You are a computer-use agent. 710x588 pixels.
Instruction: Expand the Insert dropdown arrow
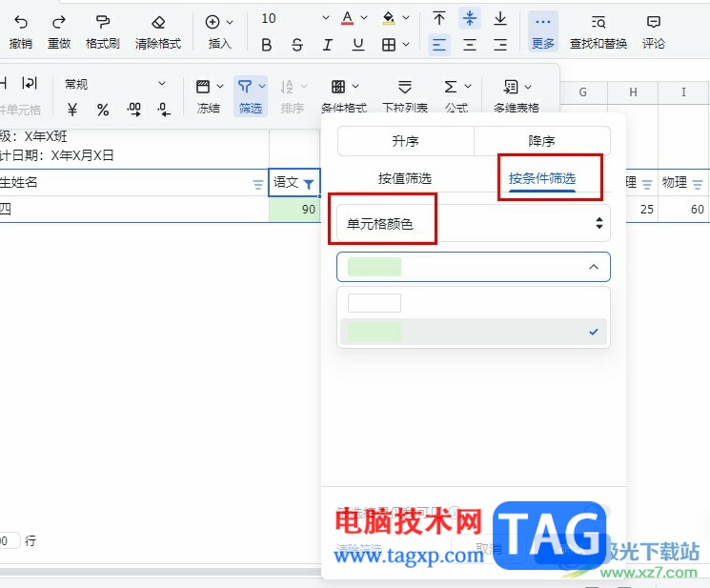(230, 22)
